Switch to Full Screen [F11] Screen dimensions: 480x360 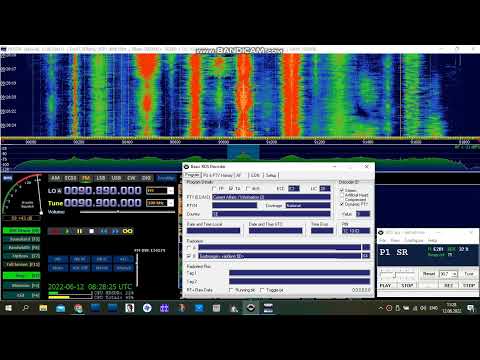(22, 264)
